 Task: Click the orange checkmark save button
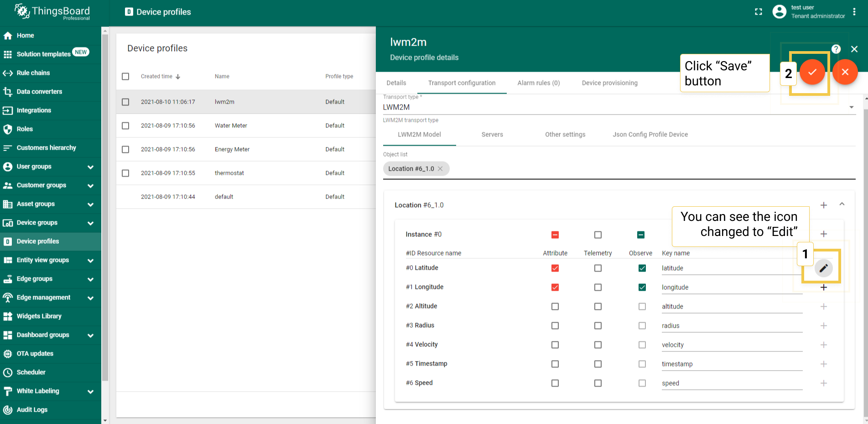[x=812, y=72]
